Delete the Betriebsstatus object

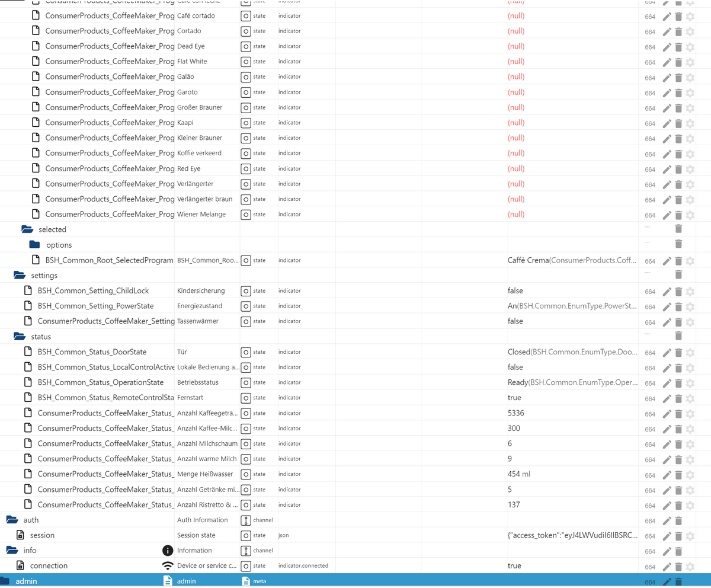[x=678, y=384]
